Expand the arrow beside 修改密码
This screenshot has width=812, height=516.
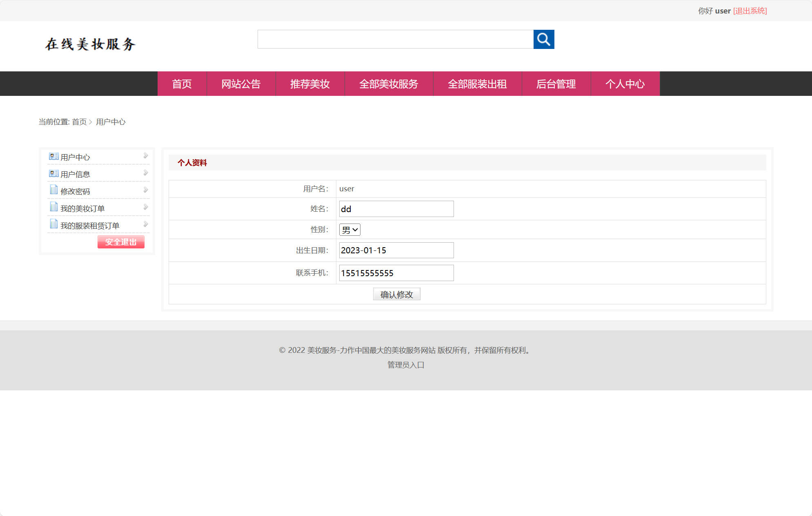146,189
